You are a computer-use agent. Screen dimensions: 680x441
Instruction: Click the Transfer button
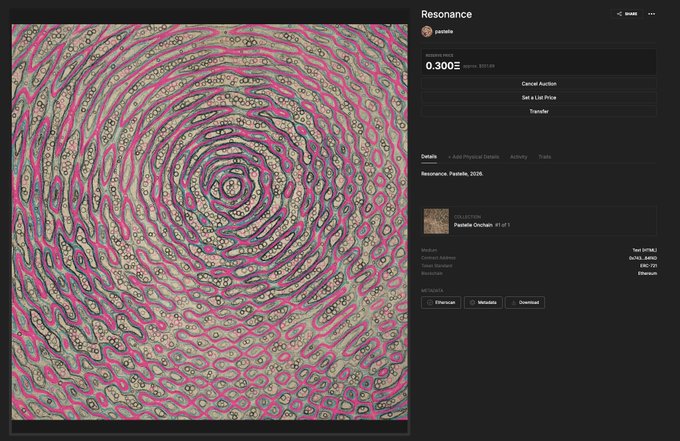[539, 111]
